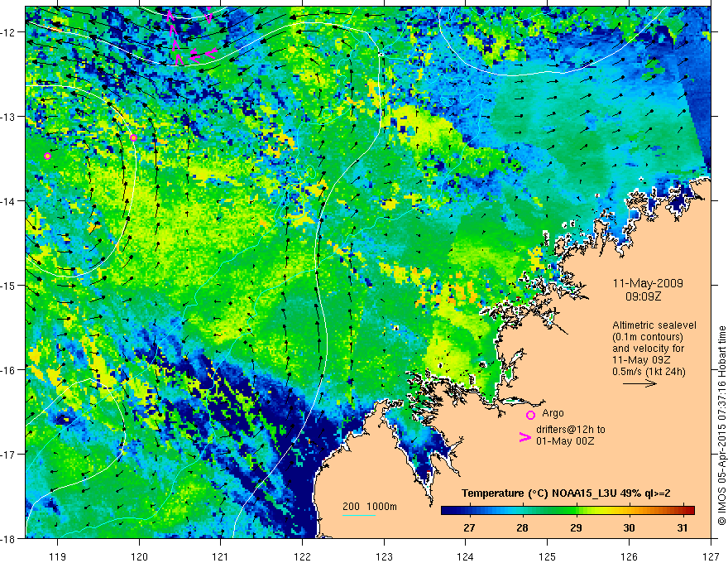Click the colorbar label '27'
The width and height of the screenshot is (728, 563).
click(x=469, y=527)
